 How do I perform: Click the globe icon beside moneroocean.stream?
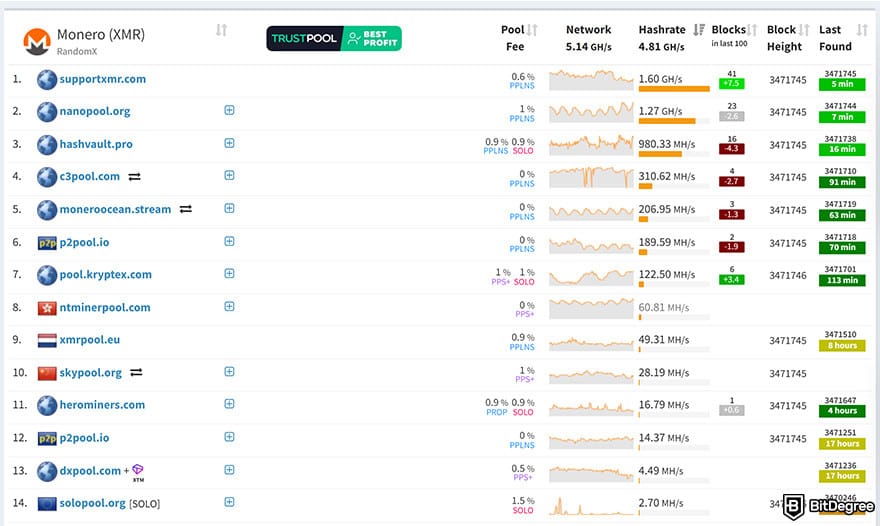coord(47,210)
